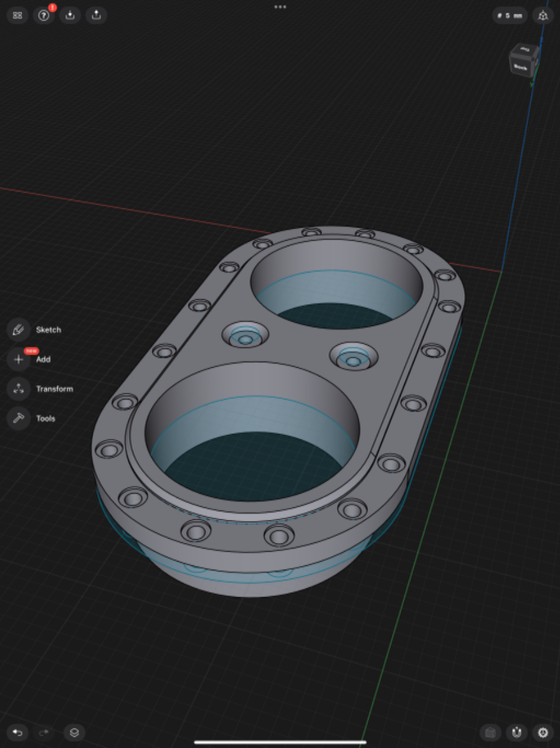Tap the Sketch label
The image size is (560, 748).
[49, 330]
